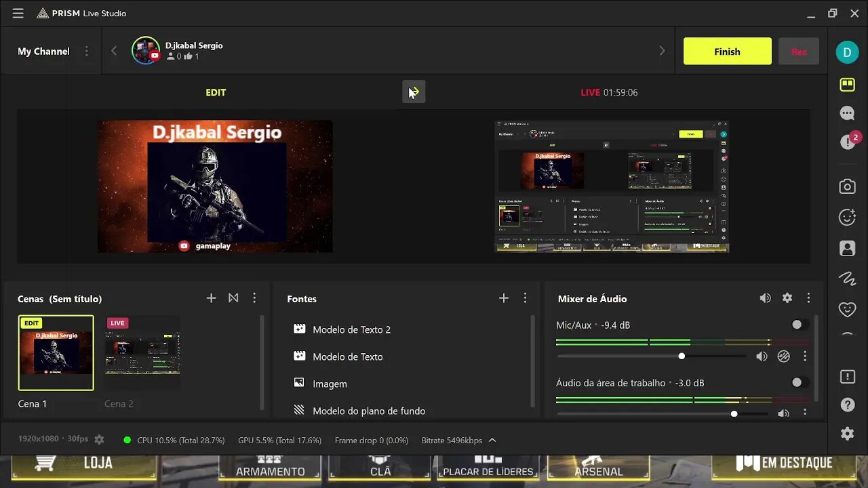
Task: Click Modelo de Texto 2 template icon
Action: 299,329
